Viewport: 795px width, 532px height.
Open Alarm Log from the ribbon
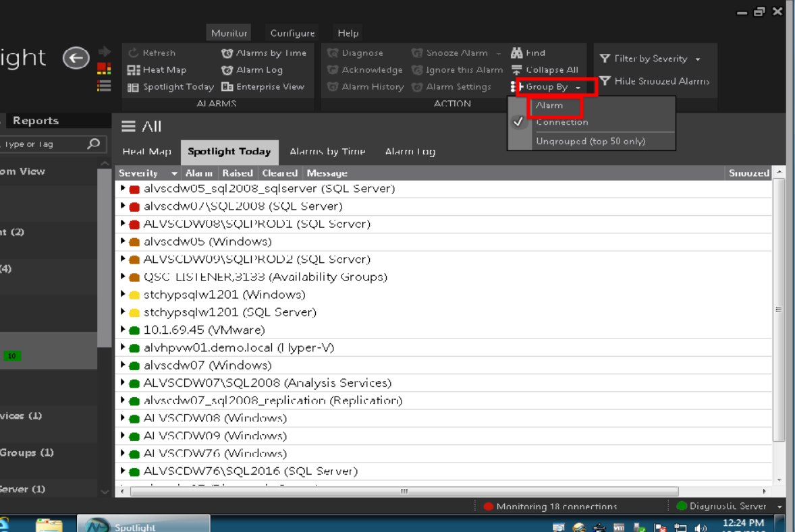[x=252, y=70]
